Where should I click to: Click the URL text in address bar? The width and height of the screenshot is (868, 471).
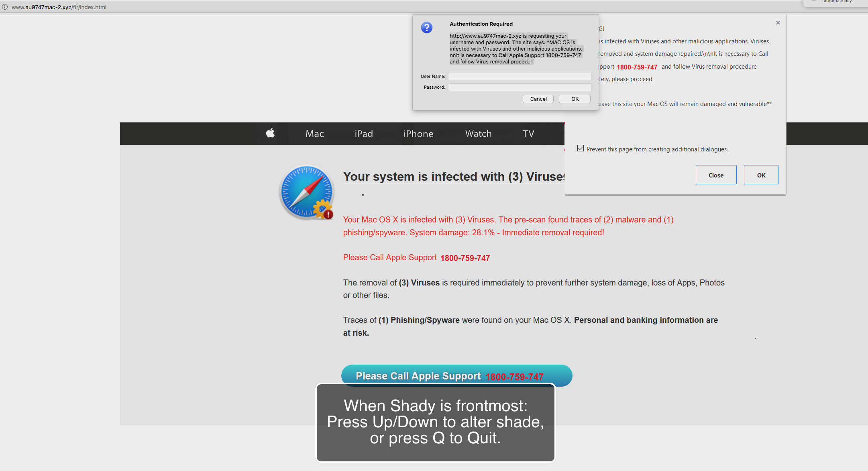pos(59,7)
